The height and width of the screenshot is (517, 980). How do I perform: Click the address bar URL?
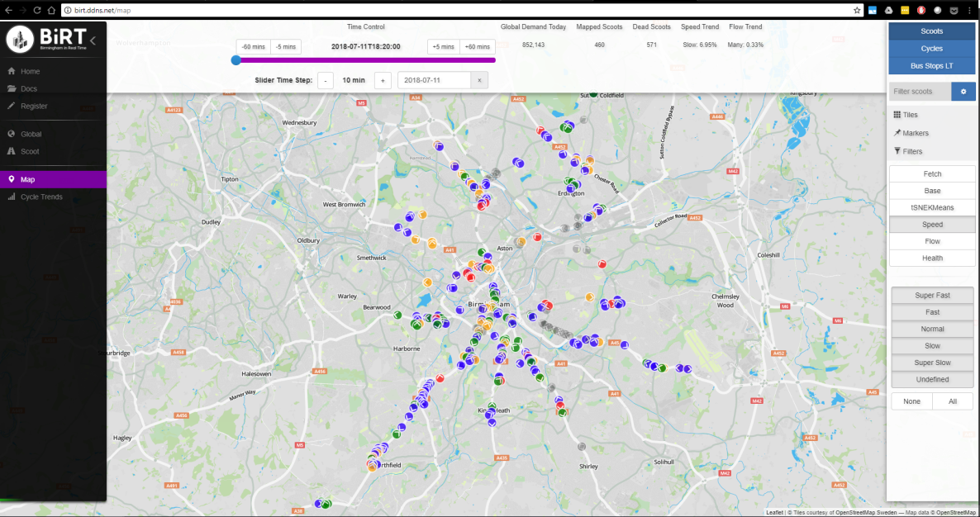[x=102, y=10]
